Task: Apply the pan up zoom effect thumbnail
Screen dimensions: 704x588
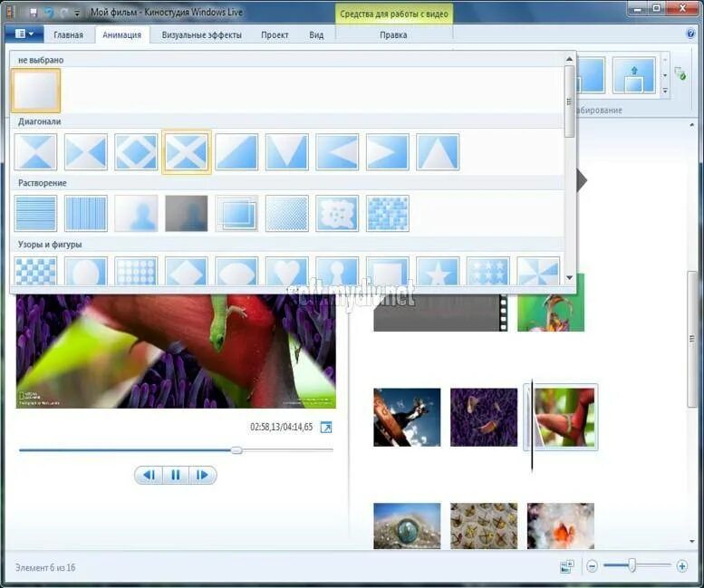Action: [634, 75]
